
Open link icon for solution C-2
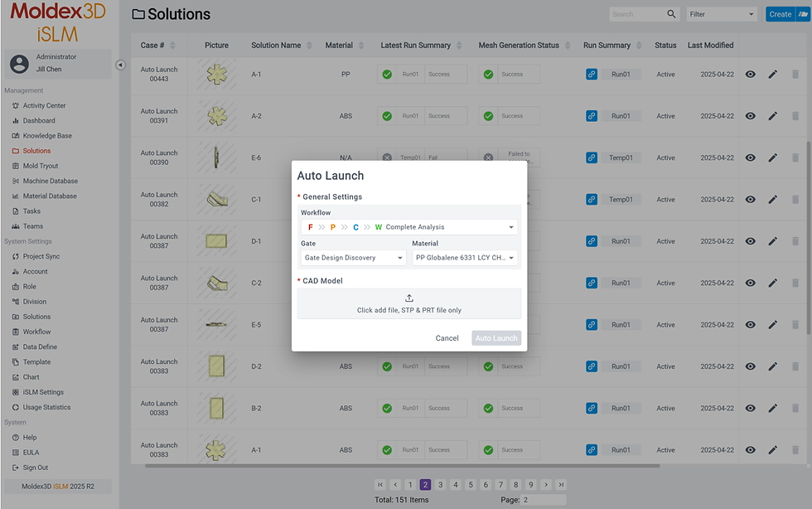(x=592, y=283)
